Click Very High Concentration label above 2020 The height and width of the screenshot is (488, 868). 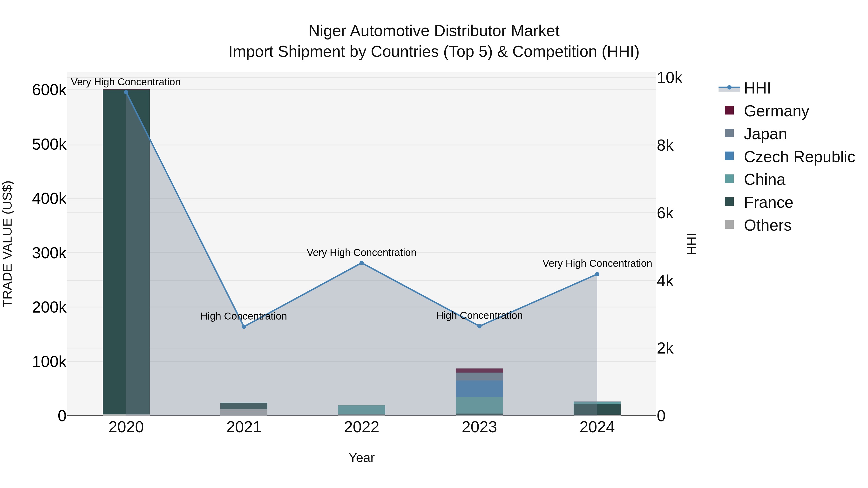[126, 82]
